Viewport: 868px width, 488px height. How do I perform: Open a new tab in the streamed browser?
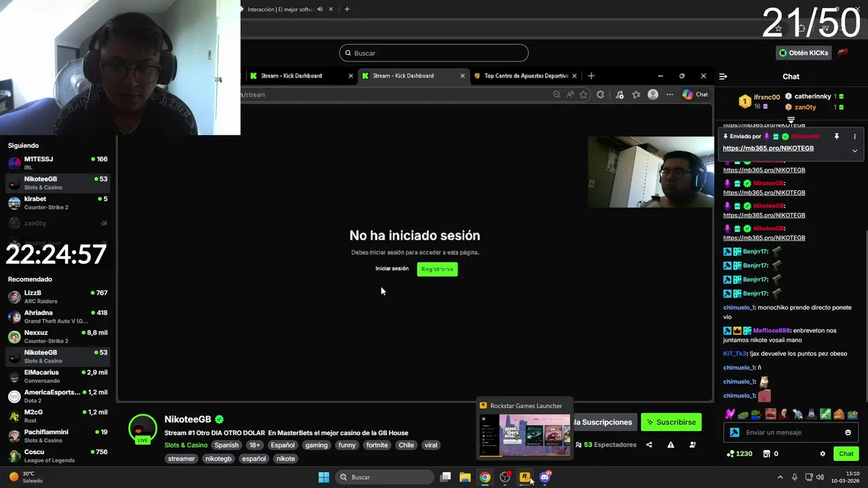tap(591, 76)
